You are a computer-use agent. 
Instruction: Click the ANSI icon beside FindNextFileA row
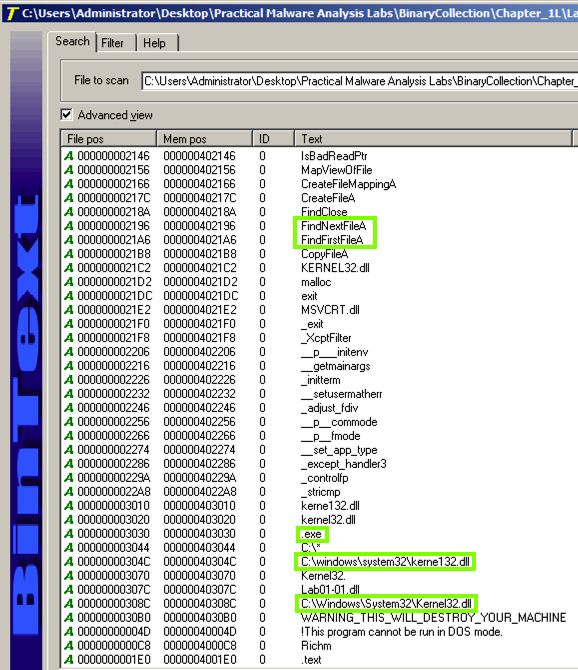tap(68, 226)
